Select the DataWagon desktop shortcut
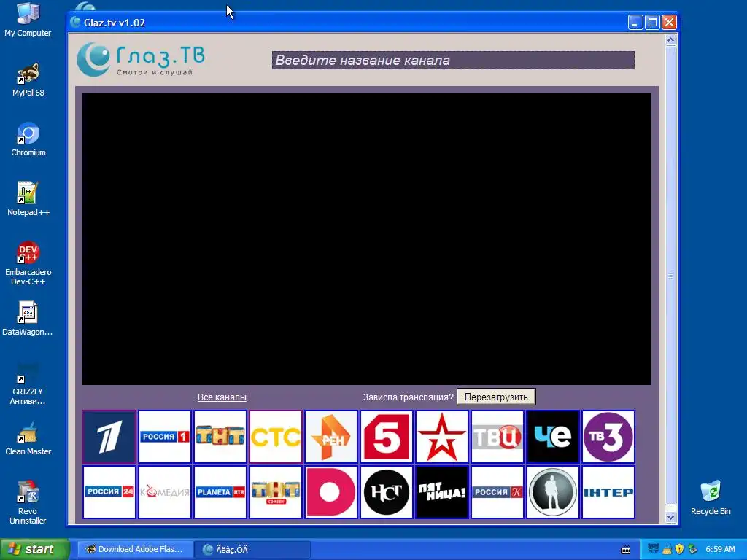The height and width of the screenshot is (560, 747). [x=28, y=319]
